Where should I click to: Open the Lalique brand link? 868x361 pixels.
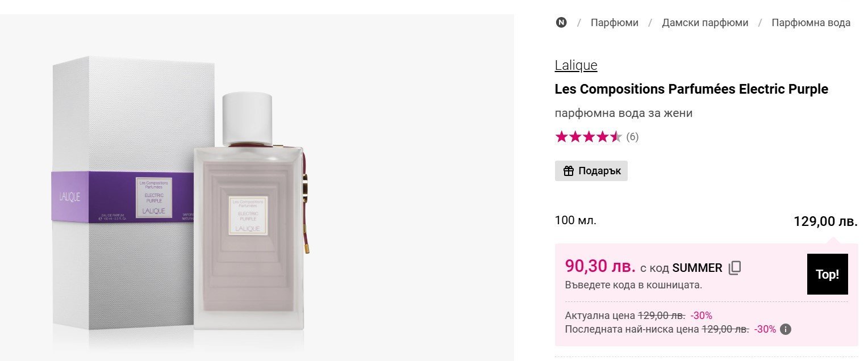point(575,65)
